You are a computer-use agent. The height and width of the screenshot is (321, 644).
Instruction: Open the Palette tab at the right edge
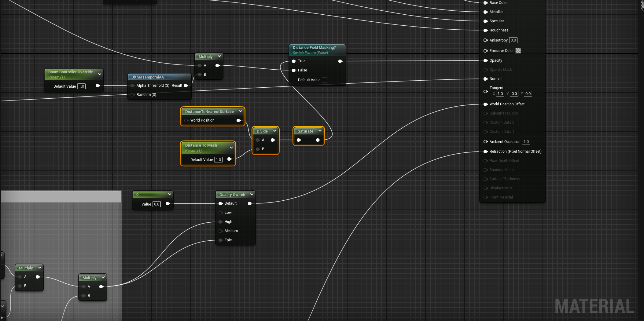[642, 5]
